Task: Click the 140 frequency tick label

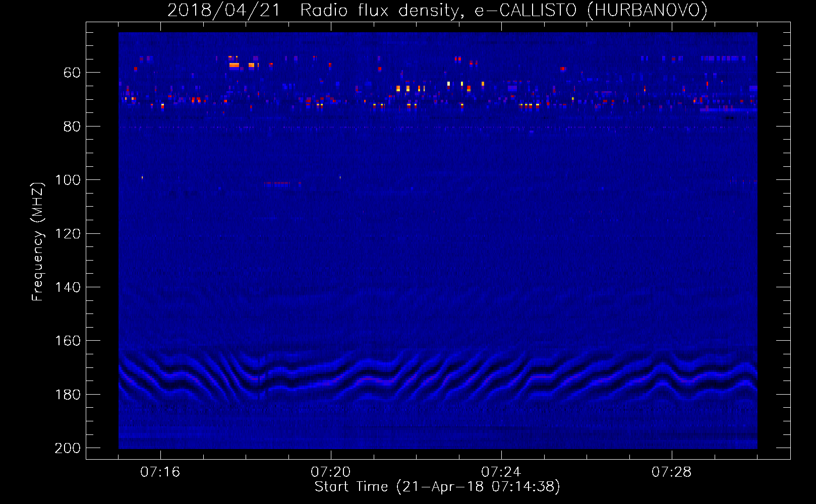Action: (x=68, y=287)
